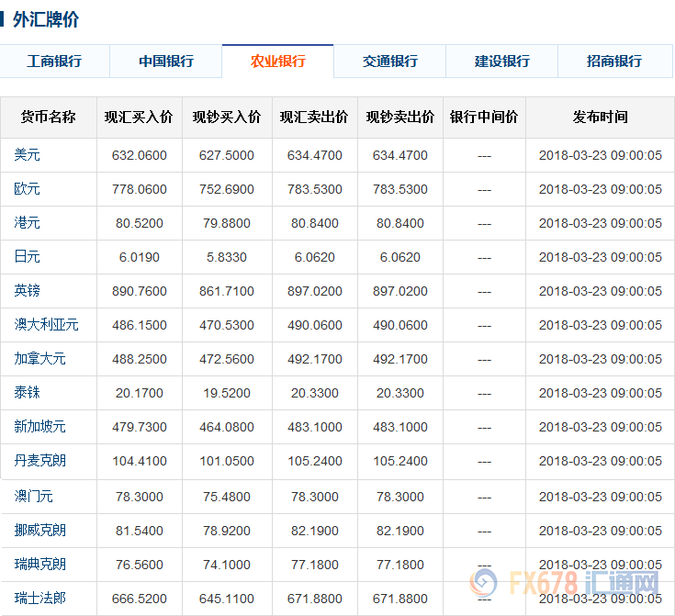Screen dimensions: 675x616
Task: Select the 486.1500 AUD buying rate
Action: 140,325
